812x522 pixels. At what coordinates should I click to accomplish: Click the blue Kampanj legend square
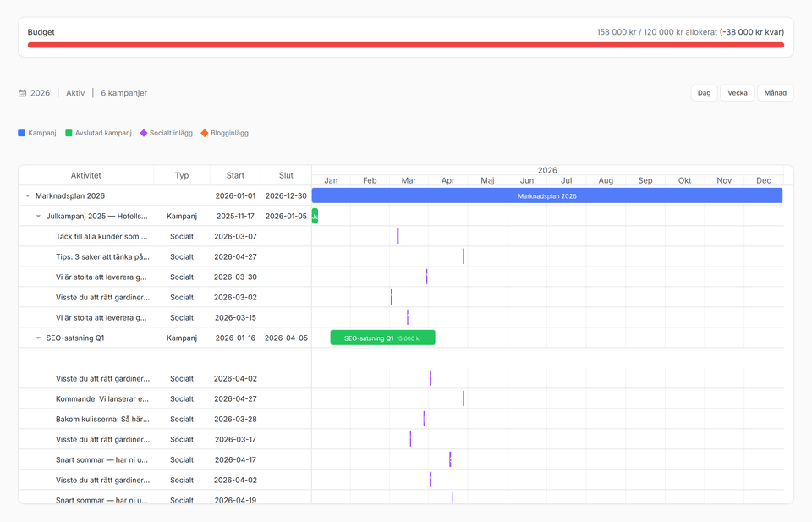coord(22,133)
